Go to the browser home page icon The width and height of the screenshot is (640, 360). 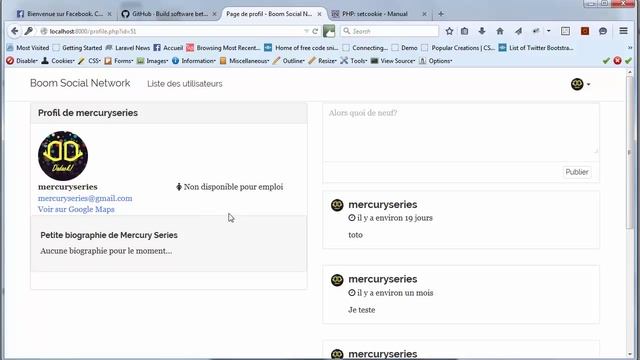pos(500,31)
